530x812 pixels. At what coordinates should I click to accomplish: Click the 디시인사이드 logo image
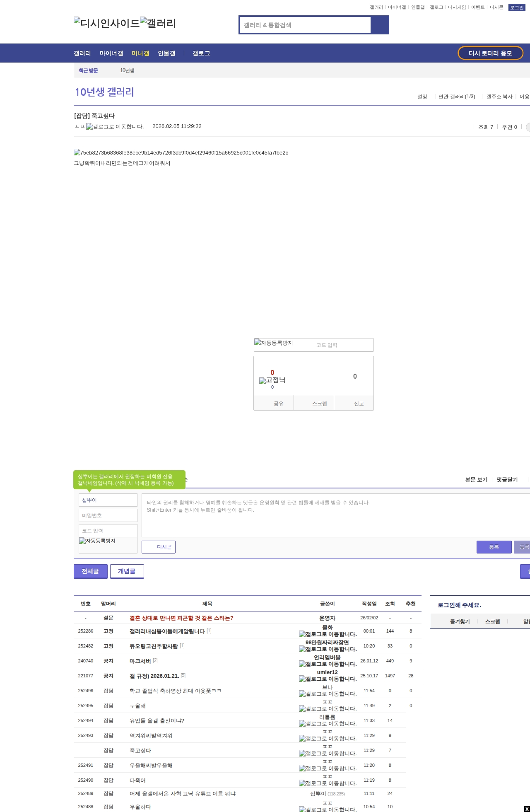[106, 23]
